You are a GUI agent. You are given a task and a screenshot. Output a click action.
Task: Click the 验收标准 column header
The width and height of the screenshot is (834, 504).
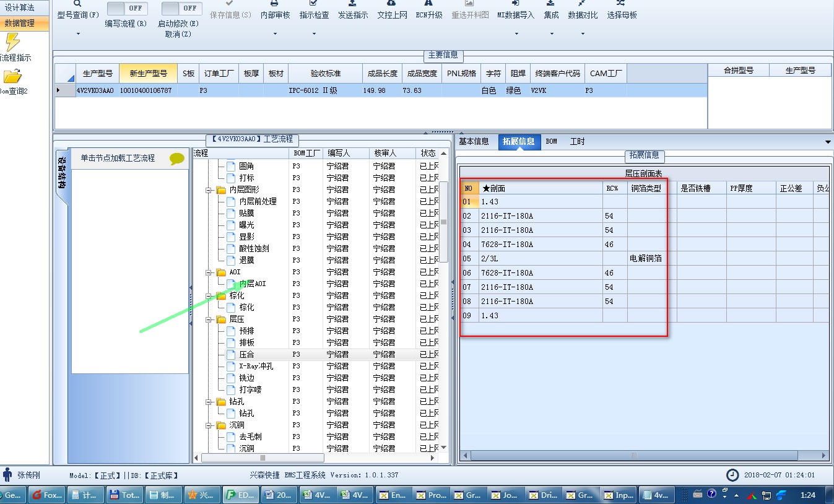(325, 74)
